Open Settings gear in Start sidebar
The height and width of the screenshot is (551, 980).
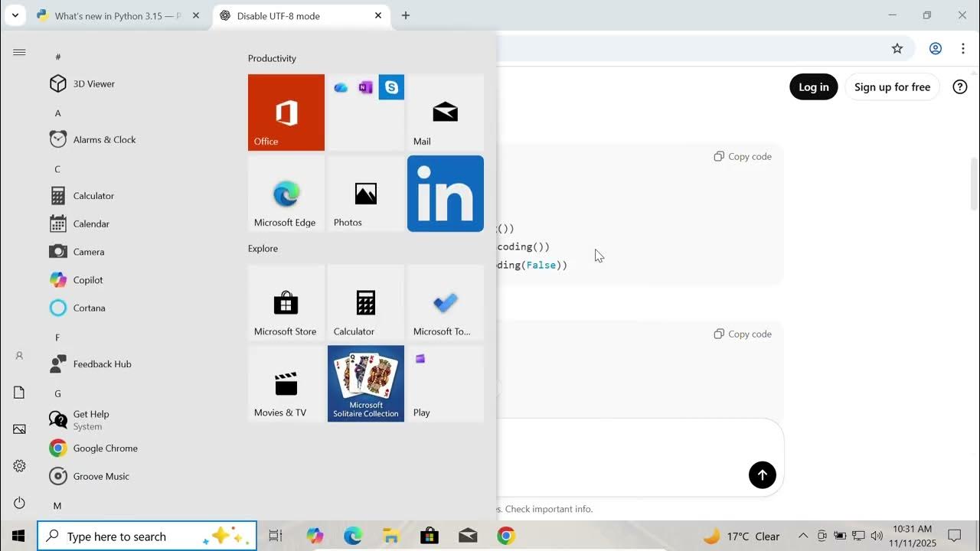pos(20,466)
